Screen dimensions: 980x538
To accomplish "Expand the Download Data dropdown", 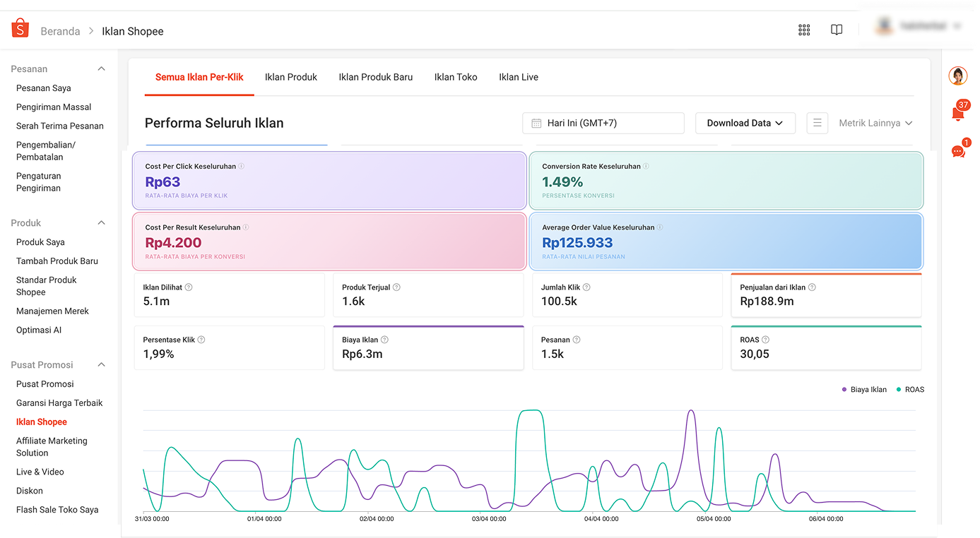I will (x=745, y=122).
